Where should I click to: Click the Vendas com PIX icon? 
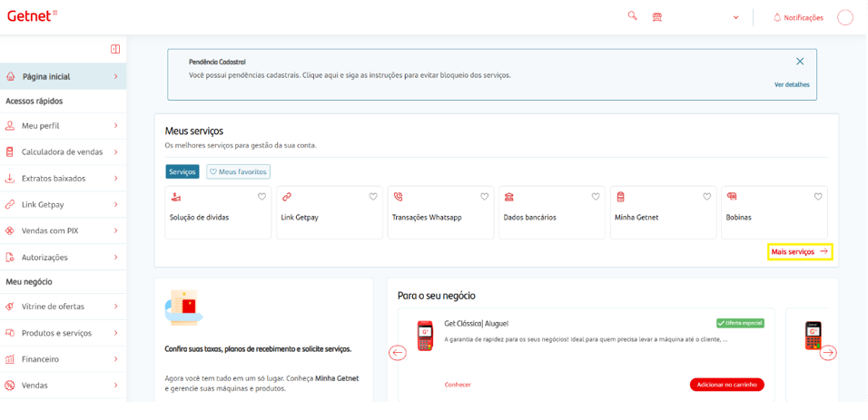click(x=9, y=230)
